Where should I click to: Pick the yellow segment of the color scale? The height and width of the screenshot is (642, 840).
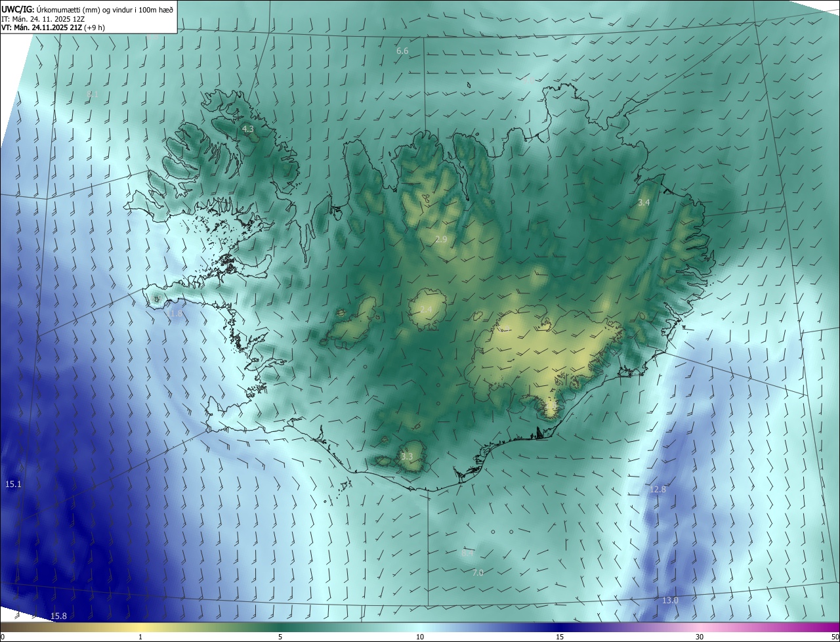[x=140, y=627]
